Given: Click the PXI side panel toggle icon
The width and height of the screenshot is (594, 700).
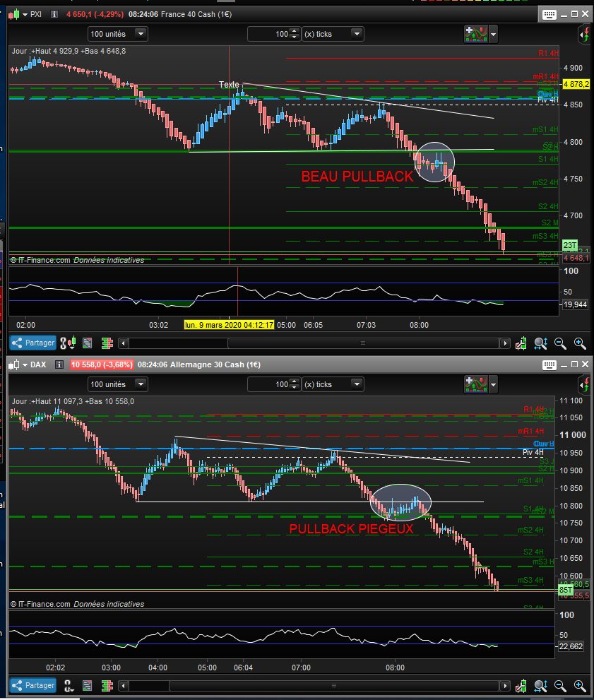Looking at the screenshot, I should click(584, 35).
